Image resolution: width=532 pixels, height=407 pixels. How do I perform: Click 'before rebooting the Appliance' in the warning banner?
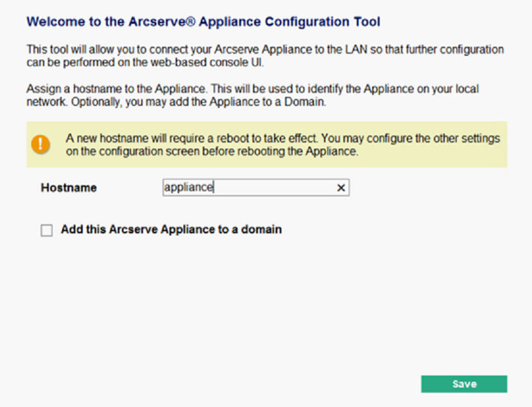280,152
